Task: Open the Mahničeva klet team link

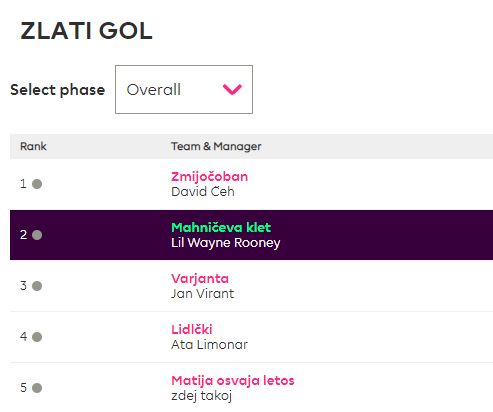Action: 221,227
